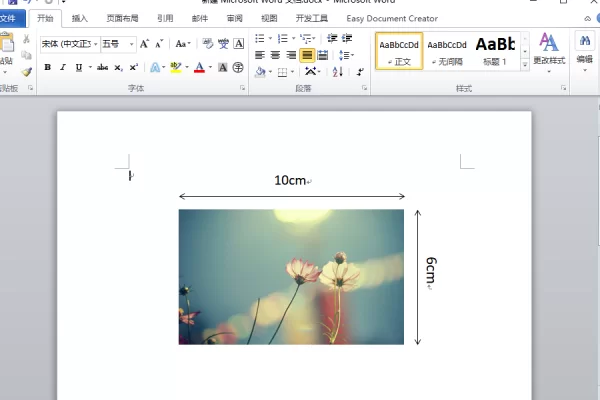The width and height of the screenshot is (600, 400).
Task: Open the font name dropdown
Action: [x=95, y=44]
